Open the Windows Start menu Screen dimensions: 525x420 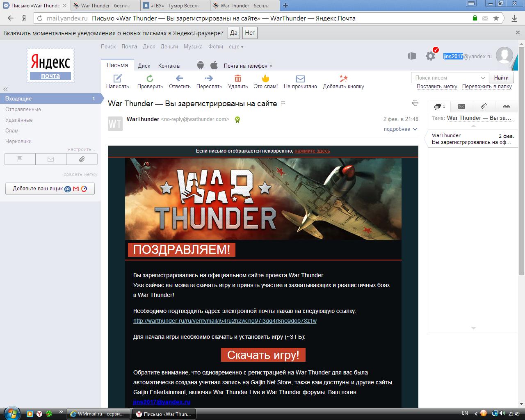(11, 413)
